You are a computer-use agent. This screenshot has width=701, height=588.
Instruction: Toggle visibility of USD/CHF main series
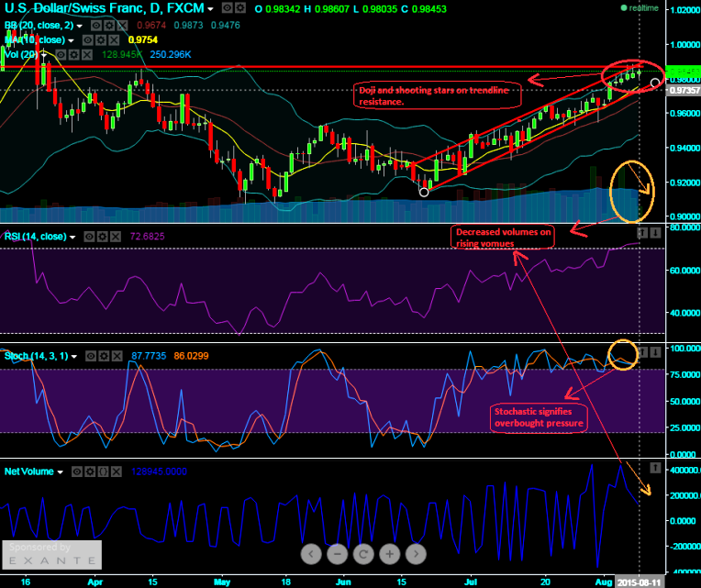tap(228, 8)
